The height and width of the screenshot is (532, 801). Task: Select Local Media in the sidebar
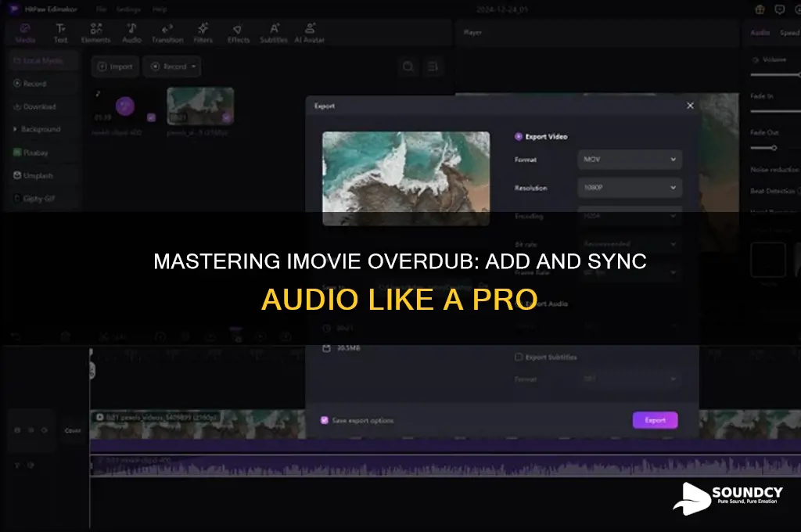(43, 60)
